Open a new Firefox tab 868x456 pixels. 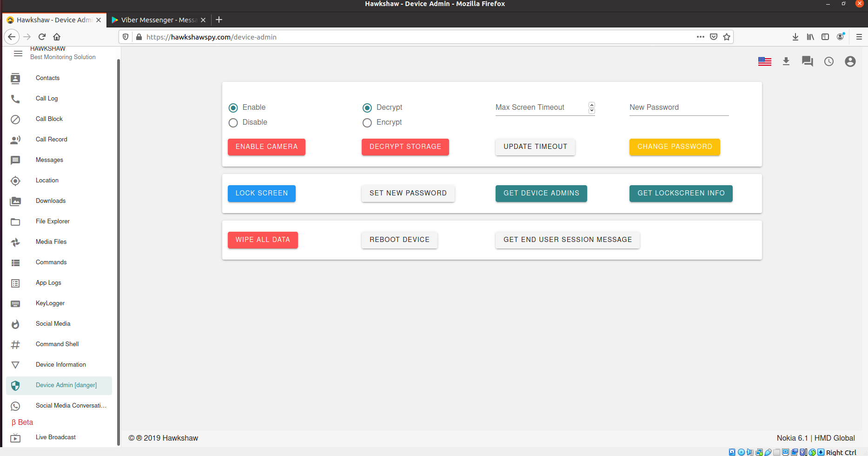point(219,20)
